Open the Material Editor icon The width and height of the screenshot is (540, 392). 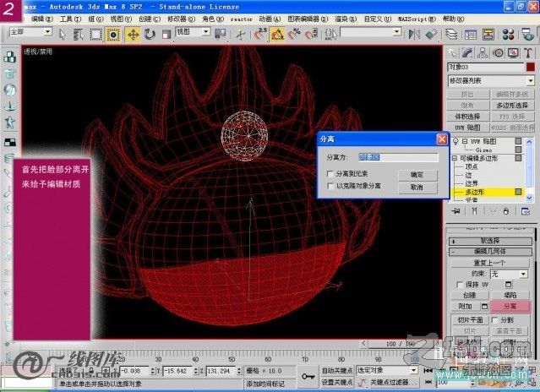tap(509, 34)
